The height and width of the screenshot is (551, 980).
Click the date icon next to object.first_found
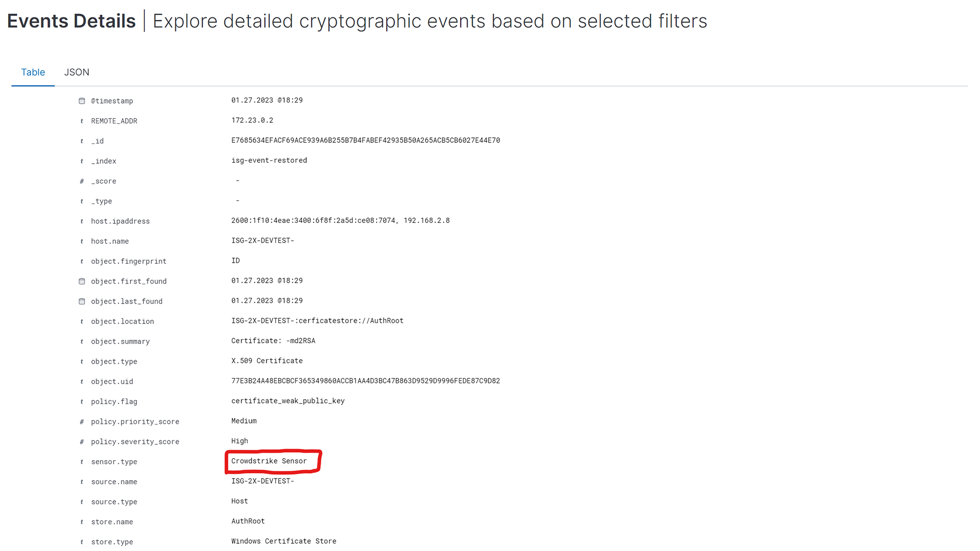point(82,281)
